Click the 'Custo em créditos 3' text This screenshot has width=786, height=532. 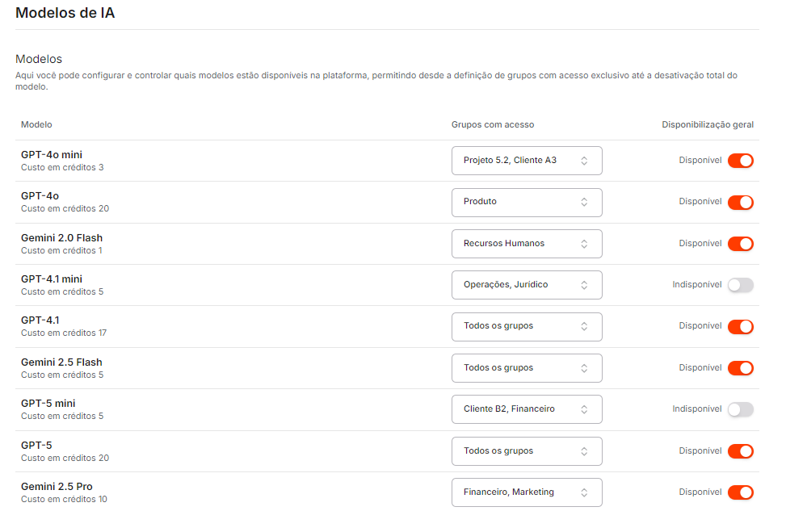tap(62, 167)
